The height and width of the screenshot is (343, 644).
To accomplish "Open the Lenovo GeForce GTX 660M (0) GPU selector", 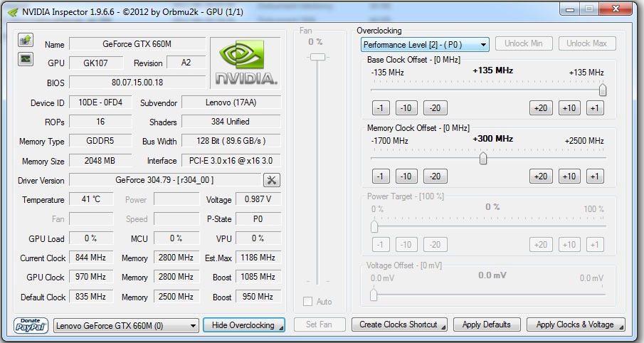I will tap(126, 326).
